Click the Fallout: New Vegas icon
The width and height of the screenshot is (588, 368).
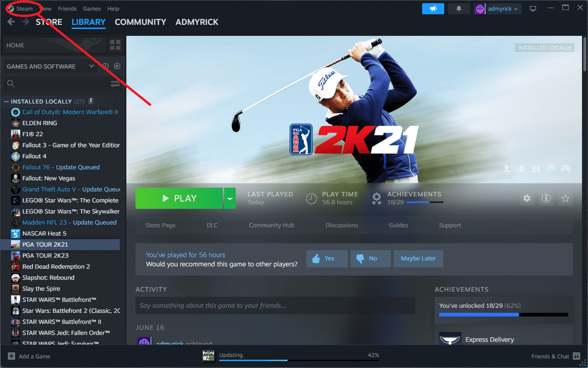(15, 178)
